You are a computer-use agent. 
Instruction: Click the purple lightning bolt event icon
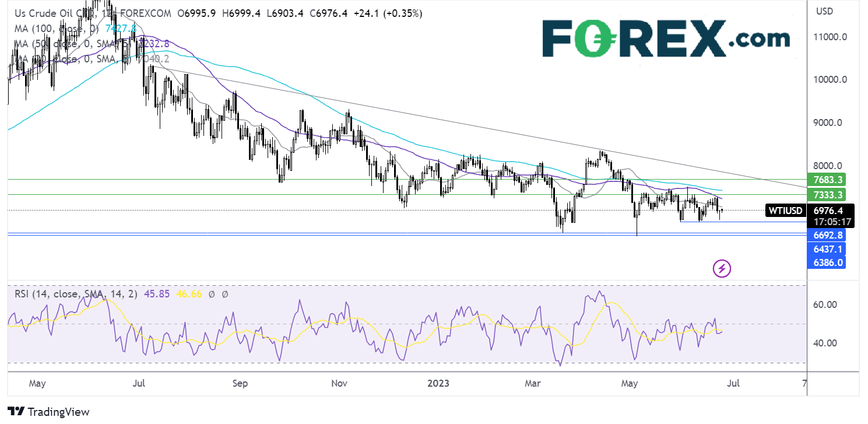point(722,268)
